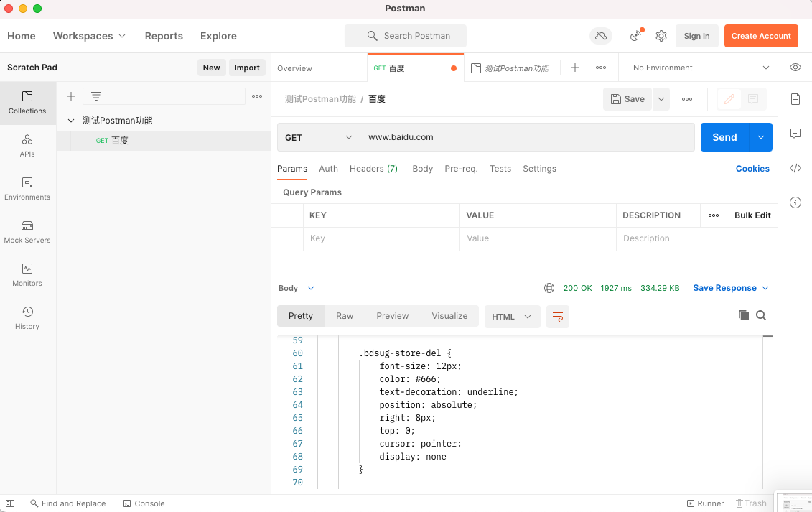Open the Mock Servers sidebar panel
The height and width of the screenshot is (512, 812).
[27, 232]
